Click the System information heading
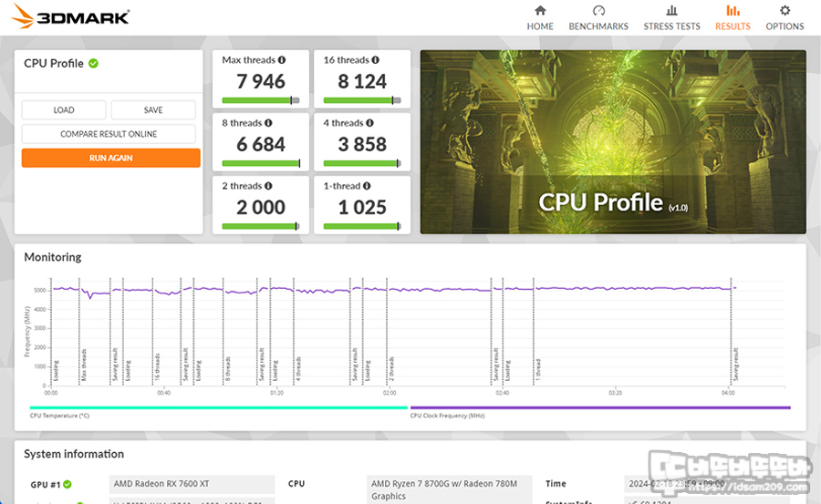821x504 pixels. [x=74, y=454]
